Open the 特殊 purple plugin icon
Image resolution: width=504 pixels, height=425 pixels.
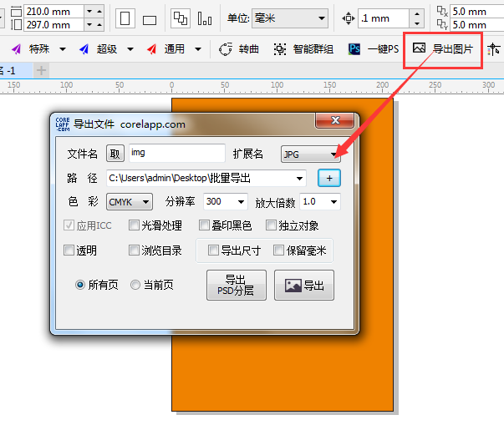[x=17, y=49]
